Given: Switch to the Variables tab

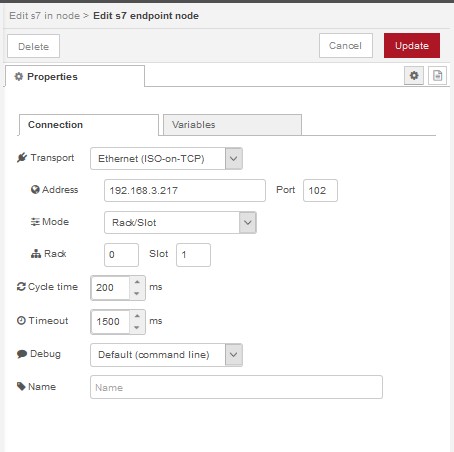Looking at the screenshot, I should [x=232, y=125].
